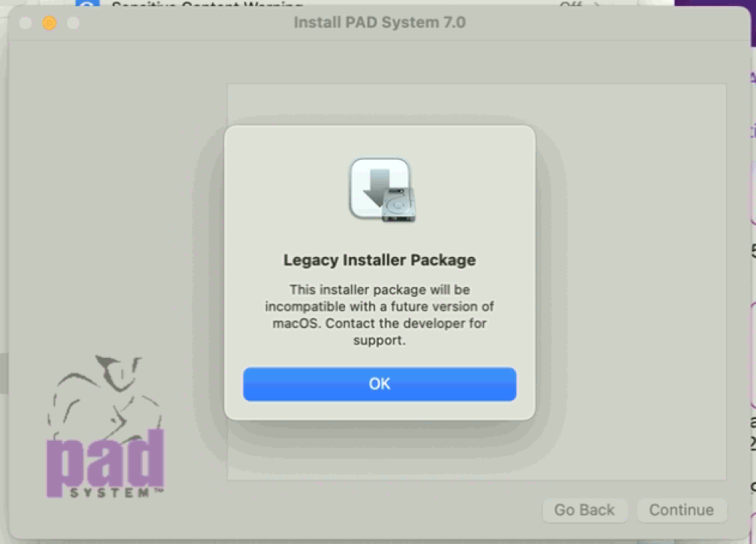Click the hard drive graphic on installer icon
This screenshot has width=756, height=544.
point(399,205)
